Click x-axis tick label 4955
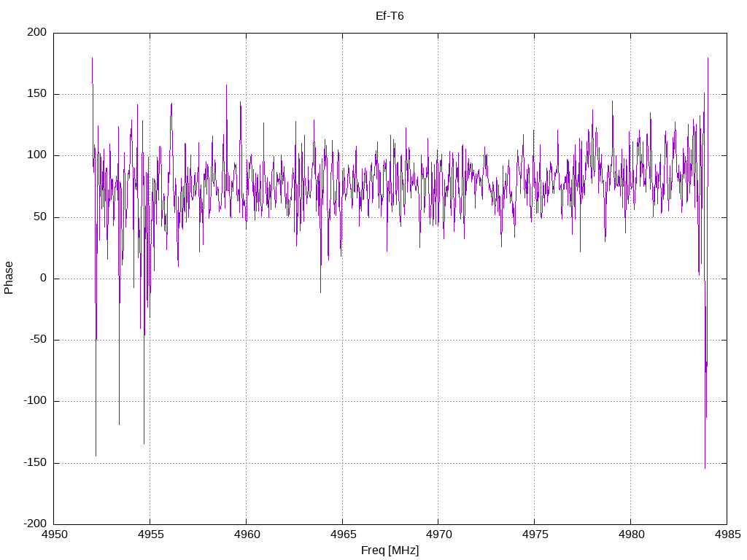Image resolution: width=747 pixels, height=560 pixels. (151, 534)
